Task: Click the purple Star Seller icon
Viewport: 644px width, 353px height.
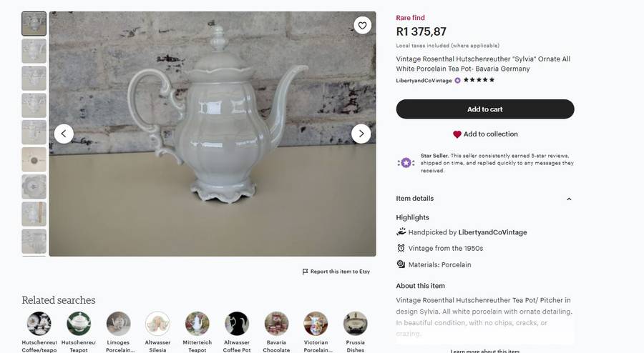Action: 406,163
